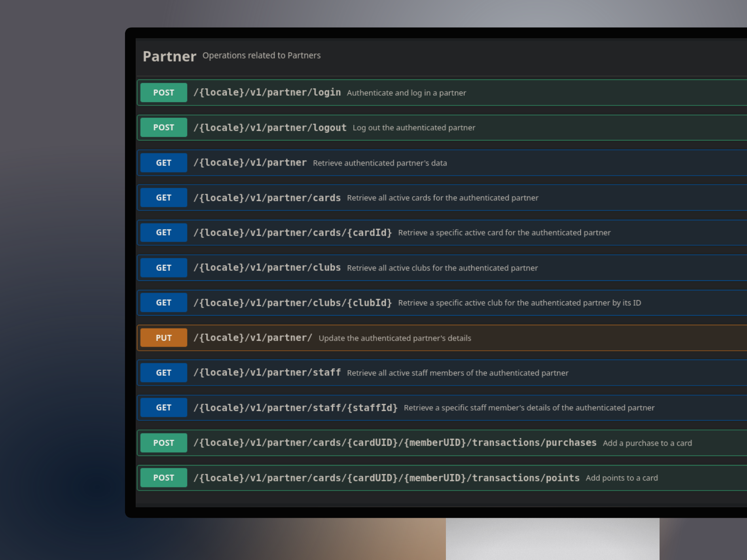Click the 'Add points to a card' summary
This screenshot has height=560, width=747.
(622, 478)
